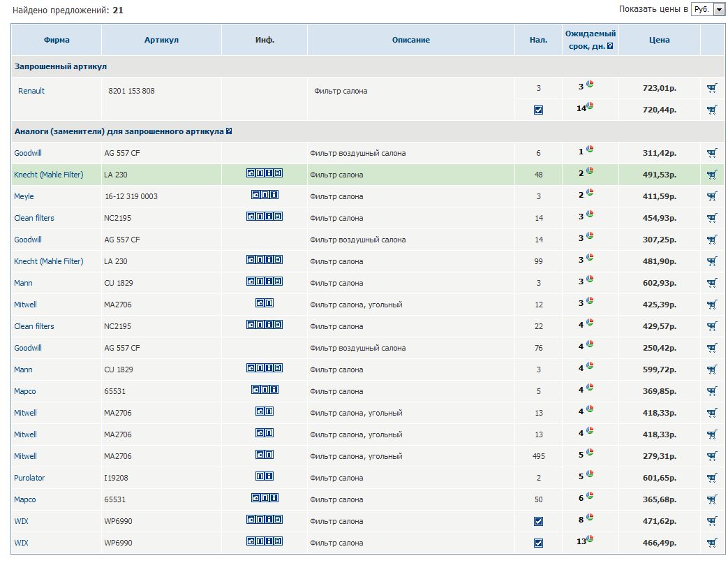Image resolution: width=728 pixels, height=563 pixels.
Task: Add Renault 723,01р. offer to cart
Action: tap(712, 88)
